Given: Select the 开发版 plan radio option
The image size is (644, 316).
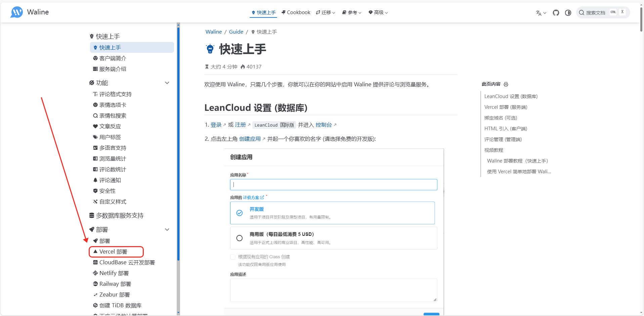Looking at the screenshot, I should [x=240, y=213].
